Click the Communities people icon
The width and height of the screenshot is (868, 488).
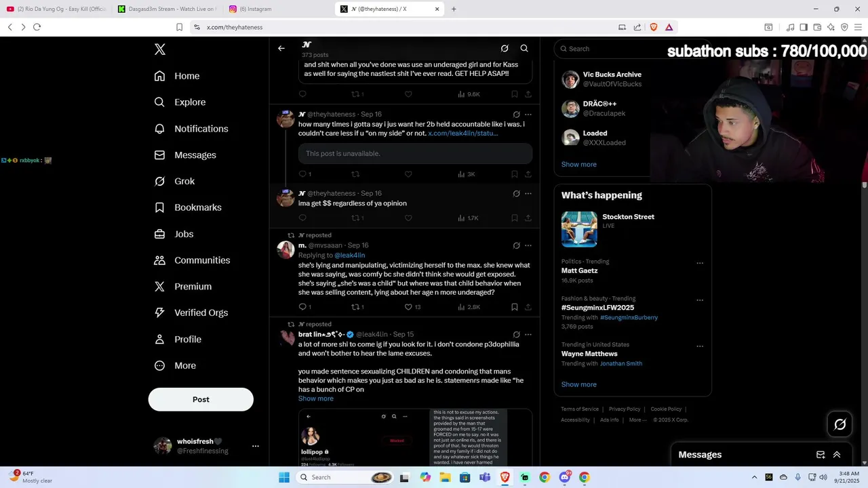(x=159, y=260)
